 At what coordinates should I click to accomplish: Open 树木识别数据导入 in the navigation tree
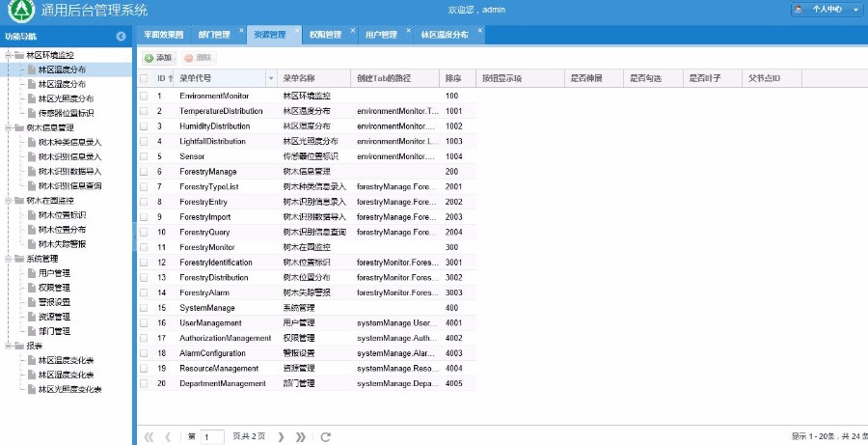point(69,171)
